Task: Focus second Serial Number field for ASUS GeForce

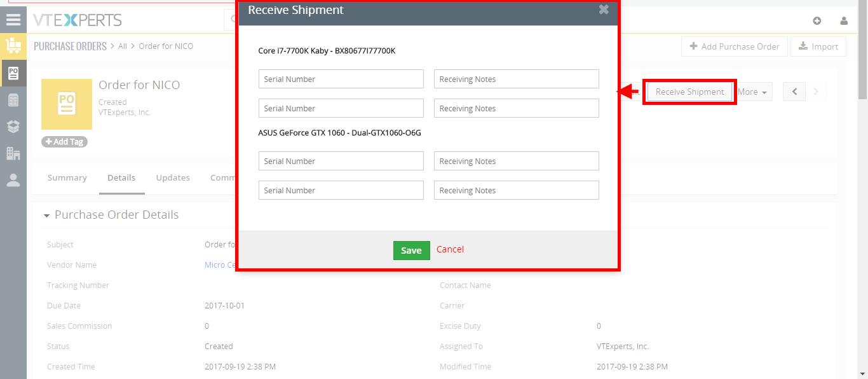Action: pos(341,190)
